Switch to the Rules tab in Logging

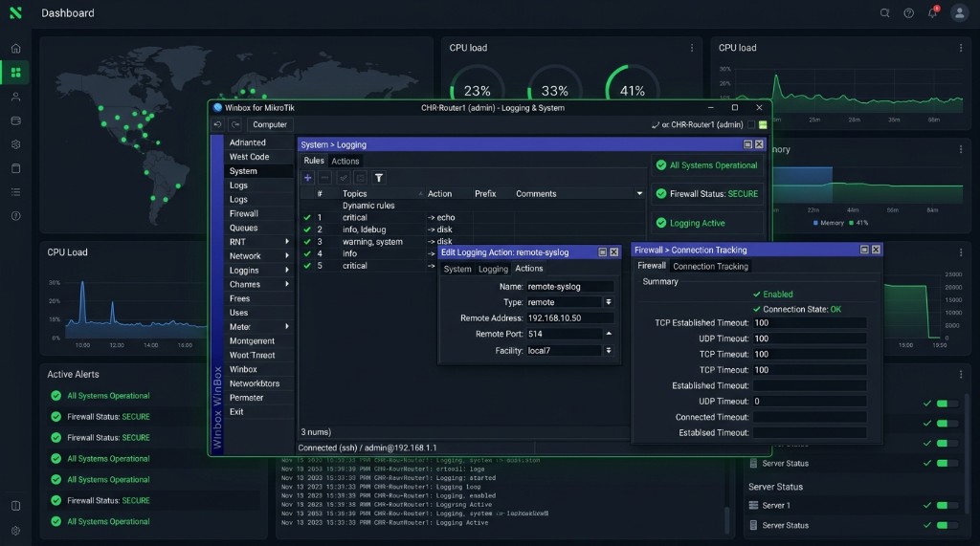pyautogui.click(x=314, y=161)
